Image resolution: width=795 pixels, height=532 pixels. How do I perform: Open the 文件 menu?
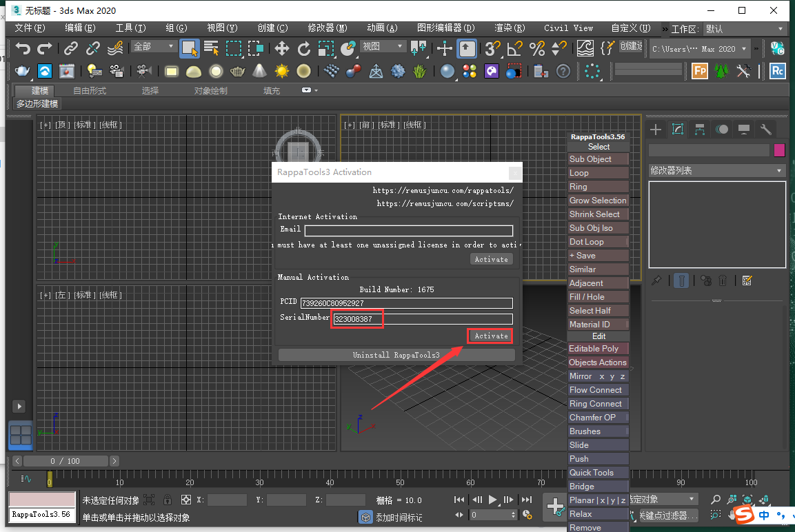[30, 28]
